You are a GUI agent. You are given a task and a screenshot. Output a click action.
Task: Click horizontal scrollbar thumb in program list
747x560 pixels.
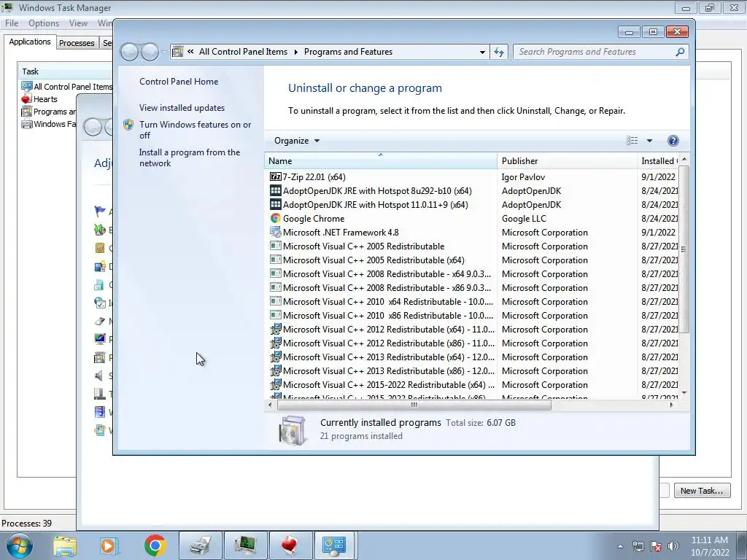(x=414, y=405)
